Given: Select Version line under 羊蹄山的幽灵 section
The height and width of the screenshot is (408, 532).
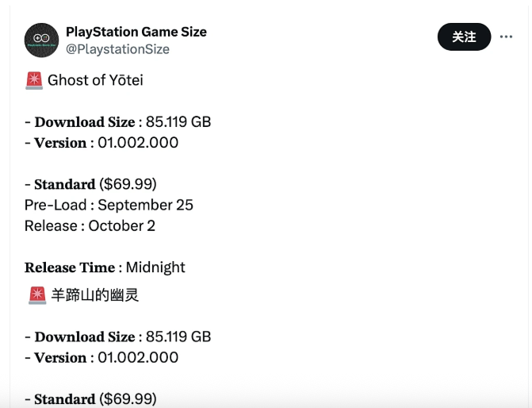Looking at the screenshot, I should [101, 357].
